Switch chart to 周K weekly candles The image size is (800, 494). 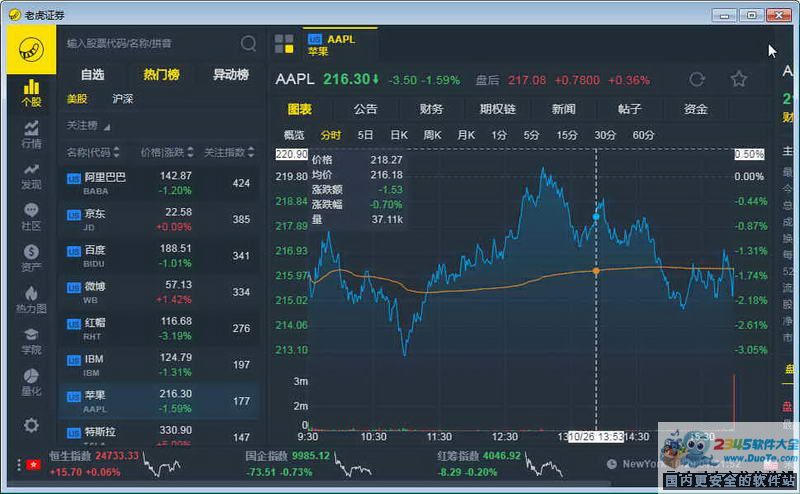432,135
